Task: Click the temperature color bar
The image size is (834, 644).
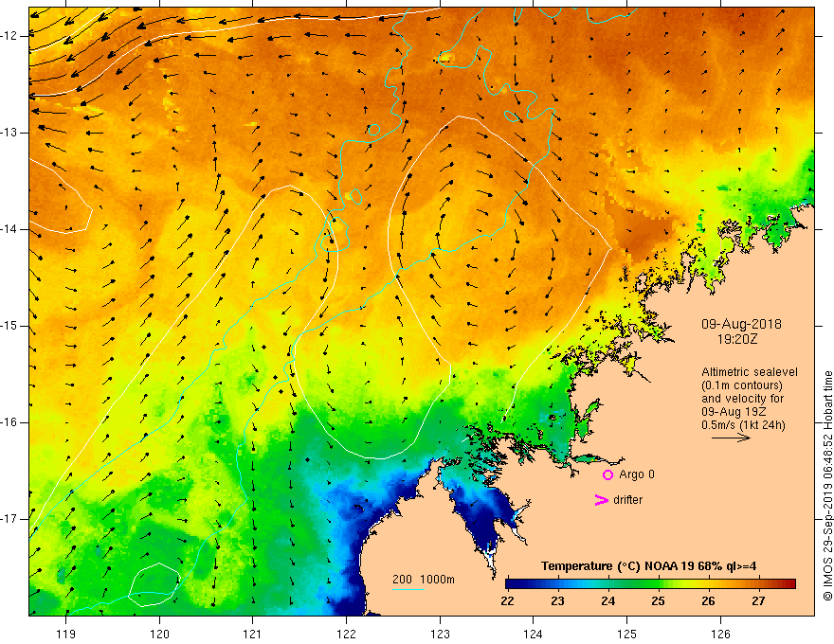Action: pyautogui.click(x=650, y=584)
